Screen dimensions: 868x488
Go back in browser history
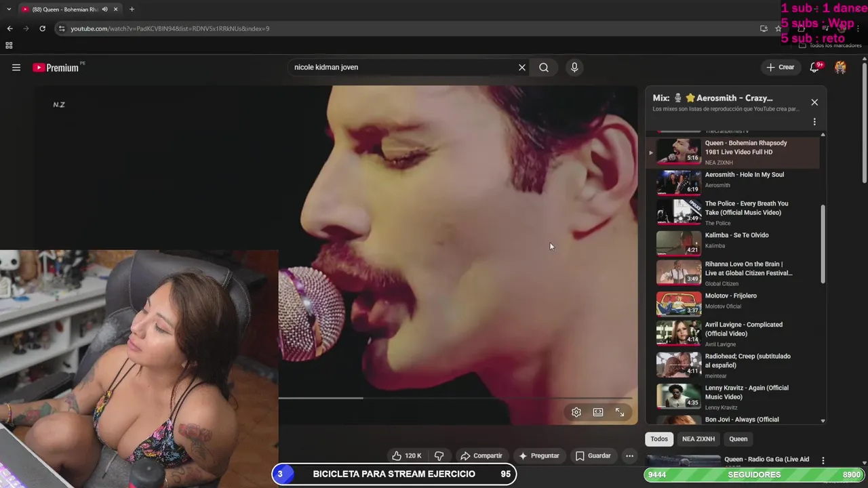(x=9, y=28)
